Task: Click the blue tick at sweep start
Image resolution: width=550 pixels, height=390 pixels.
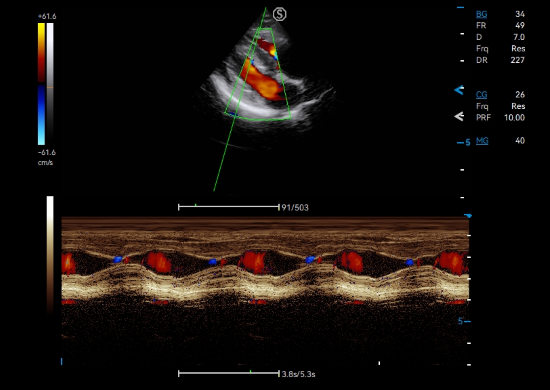Action: (62, 361)
